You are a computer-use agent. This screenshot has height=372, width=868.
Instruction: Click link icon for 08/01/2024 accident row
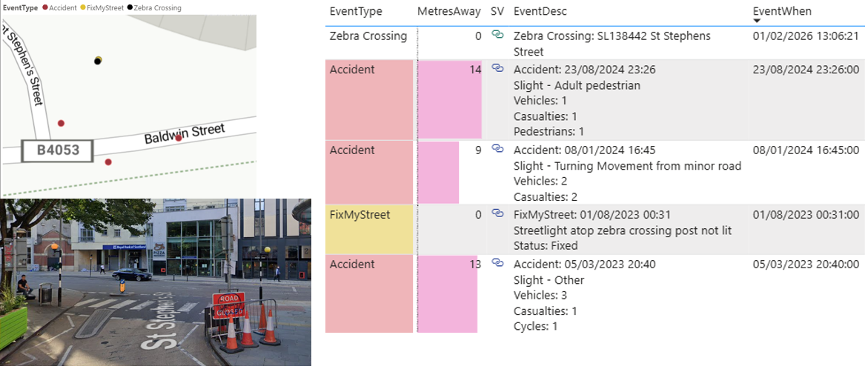click(x=497, y=149)
